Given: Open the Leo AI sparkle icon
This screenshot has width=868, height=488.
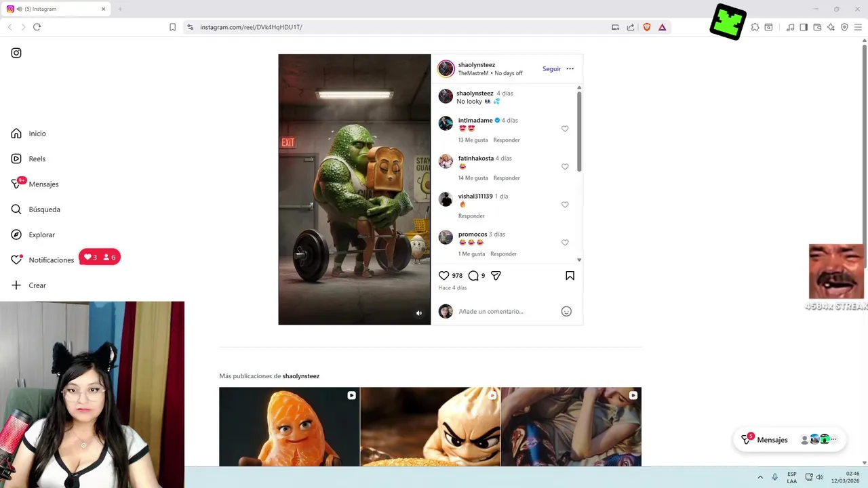Looking at the screenshot, I should click(x=831, y=27).
